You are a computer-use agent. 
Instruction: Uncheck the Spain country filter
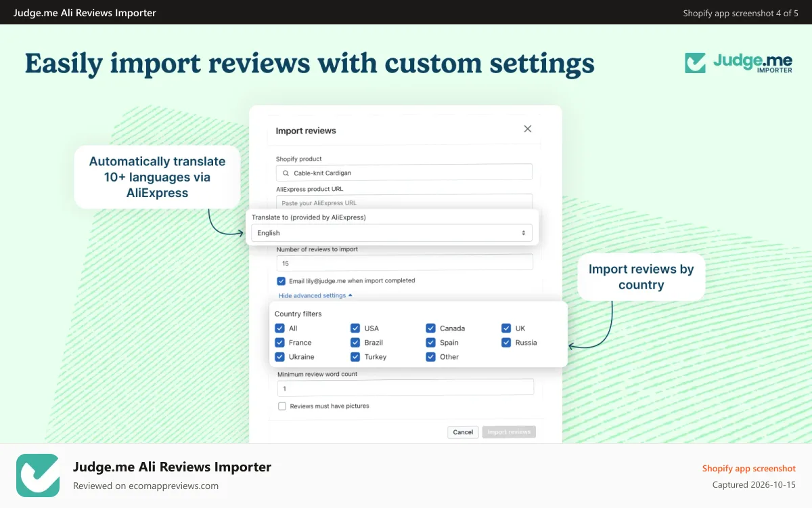(x=430, y=343)
